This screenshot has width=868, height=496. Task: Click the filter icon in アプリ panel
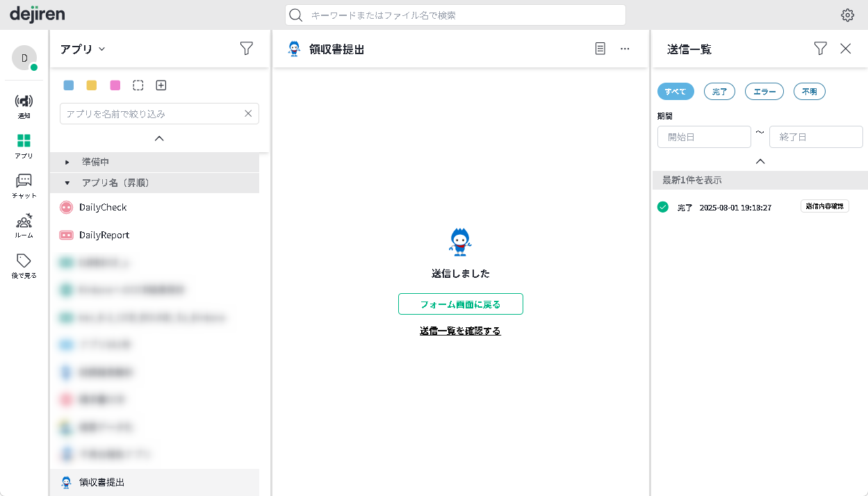[x=246, y=49]
